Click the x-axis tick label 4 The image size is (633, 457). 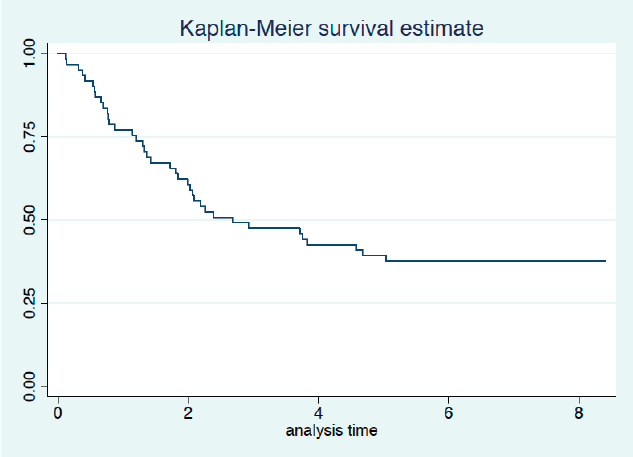[x=318, y=414]
